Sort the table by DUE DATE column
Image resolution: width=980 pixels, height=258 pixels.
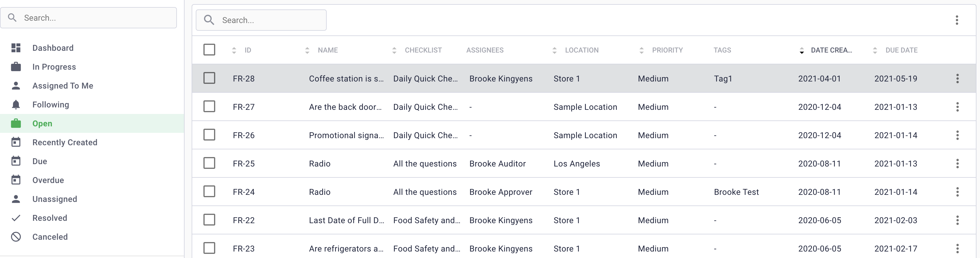tap(895, 50)
